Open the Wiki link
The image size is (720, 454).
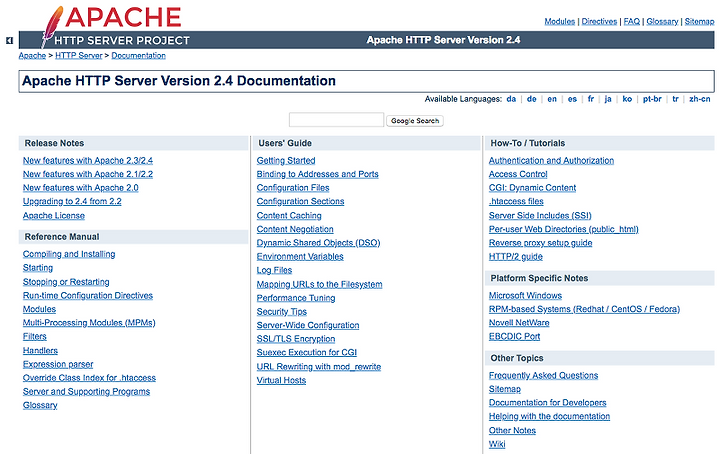(497, 444)
